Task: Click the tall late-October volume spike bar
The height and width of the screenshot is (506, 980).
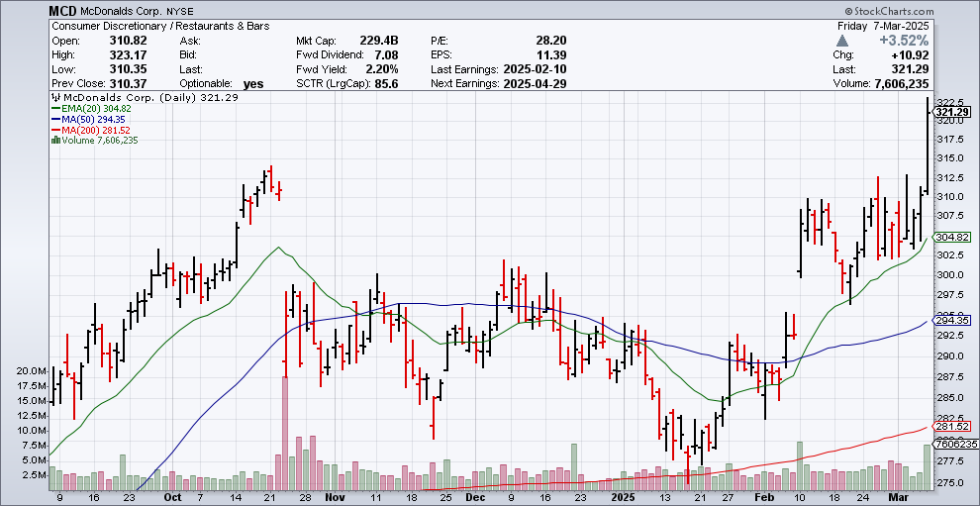Action: [x=285, y=434]
